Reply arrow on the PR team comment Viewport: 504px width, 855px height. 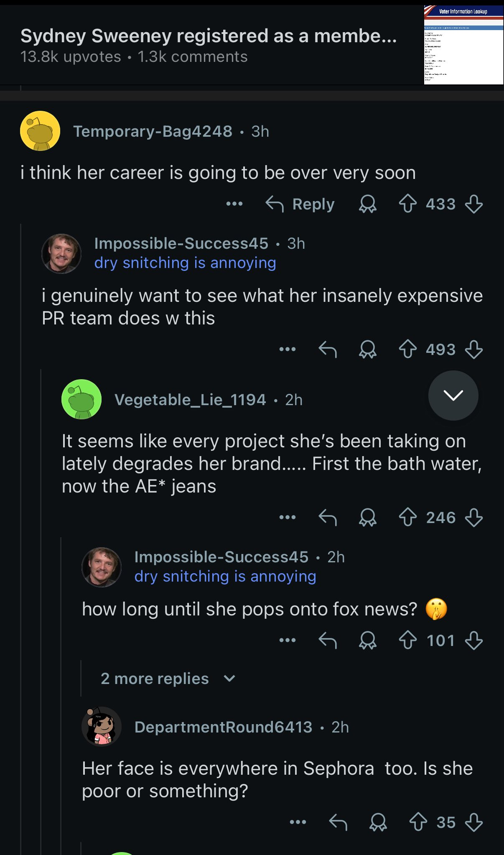(328, 349)
